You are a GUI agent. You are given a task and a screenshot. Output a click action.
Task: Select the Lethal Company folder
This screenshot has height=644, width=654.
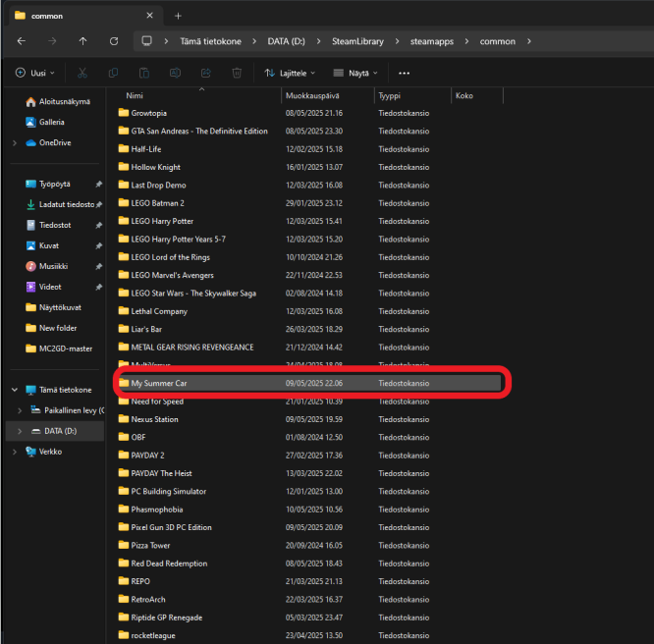309,311
